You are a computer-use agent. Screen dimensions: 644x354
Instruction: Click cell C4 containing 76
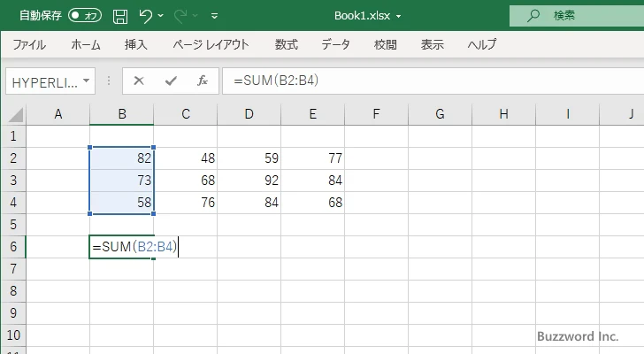pyautogui.click(x=186, y=203)
